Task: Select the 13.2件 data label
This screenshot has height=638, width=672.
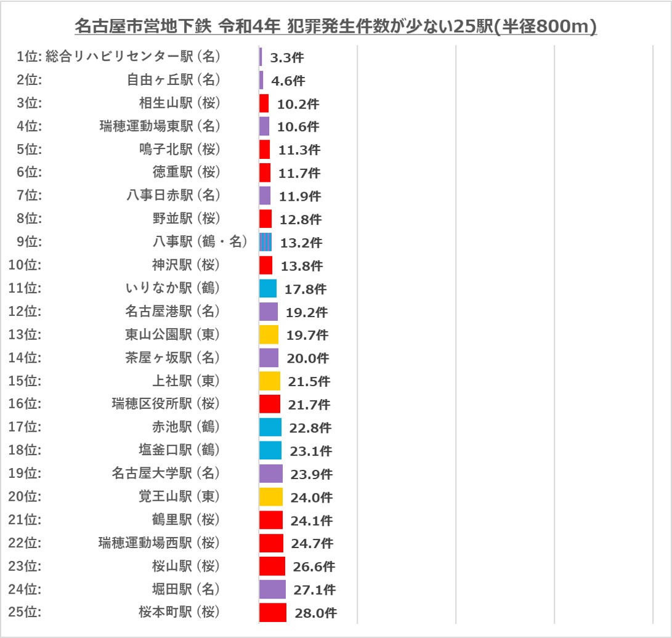Action: coord(301,243)
